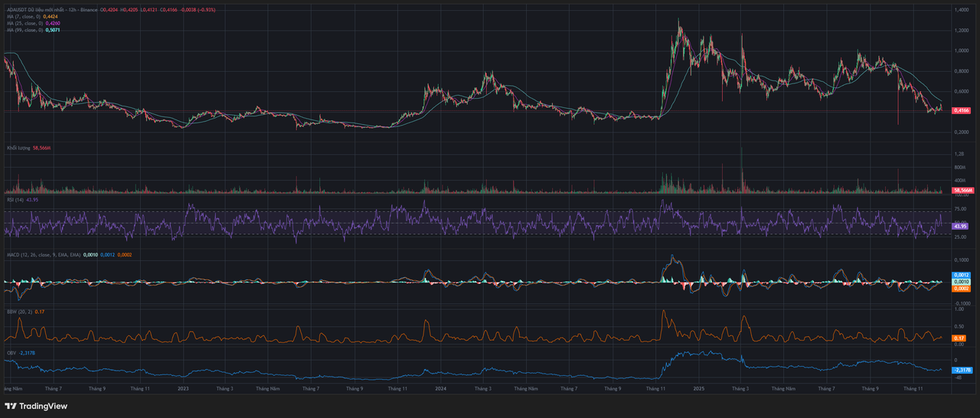Click the MA 99 value 0,5071
Viewport: 980px width, 418px height.
pos(53,31)
